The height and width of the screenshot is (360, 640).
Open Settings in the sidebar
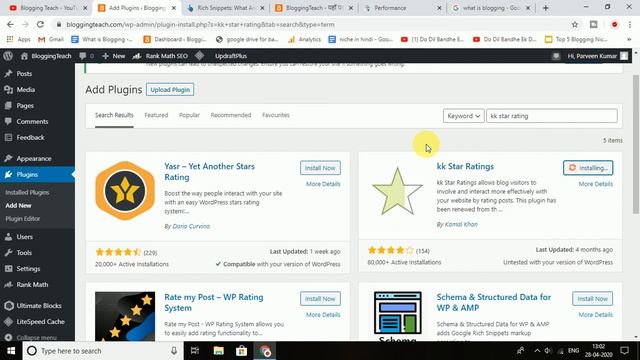(28, 269)
